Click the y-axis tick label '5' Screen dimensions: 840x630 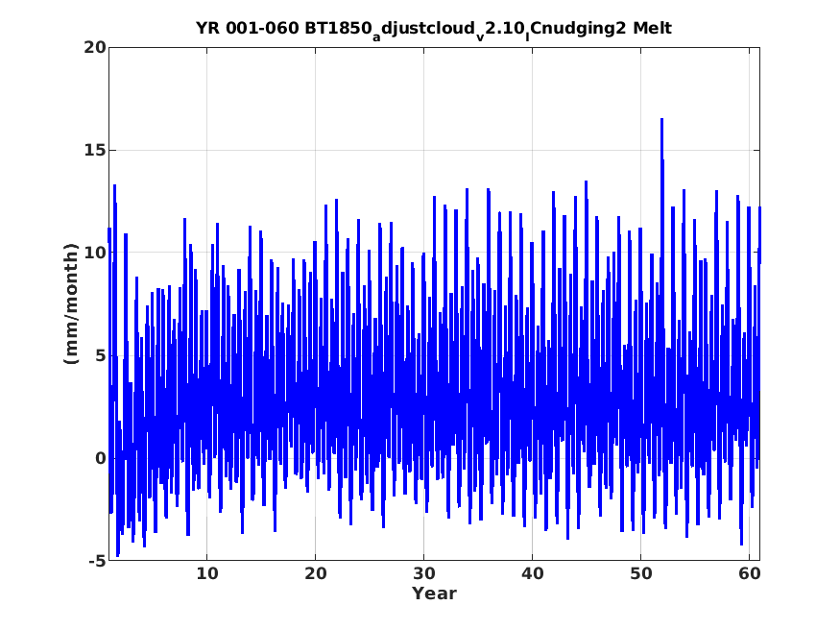click(101, 355)
